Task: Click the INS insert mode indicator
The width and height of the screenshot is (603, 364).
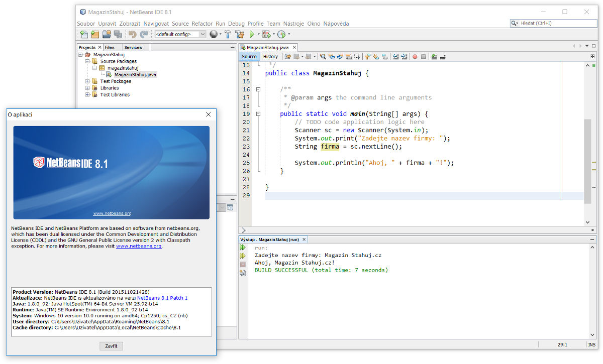Action: point(591,345)
